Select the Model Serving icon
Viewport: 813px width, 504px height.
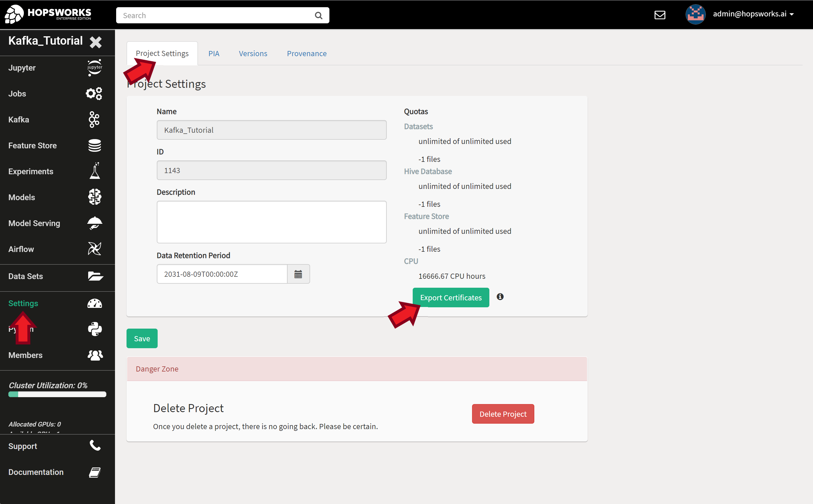tap(94, 223)
